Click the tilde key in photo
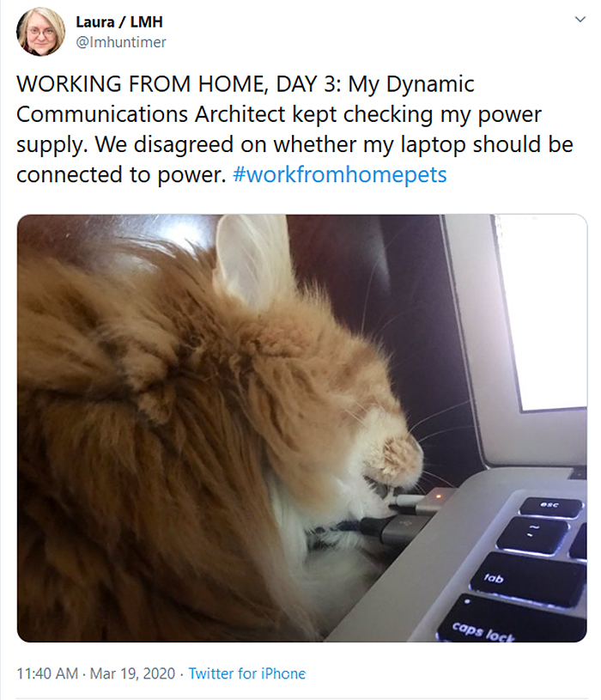Screen dimensions: 601x700 (x=531, y=535)
